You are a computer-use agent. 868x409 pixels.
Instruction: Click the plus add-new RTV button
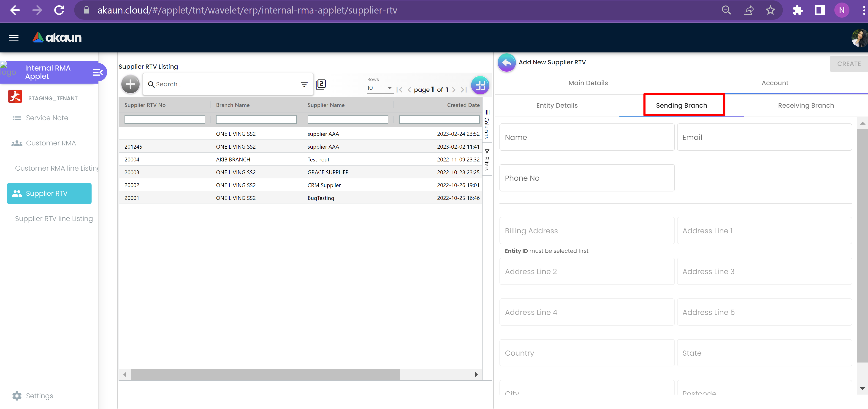130,84
